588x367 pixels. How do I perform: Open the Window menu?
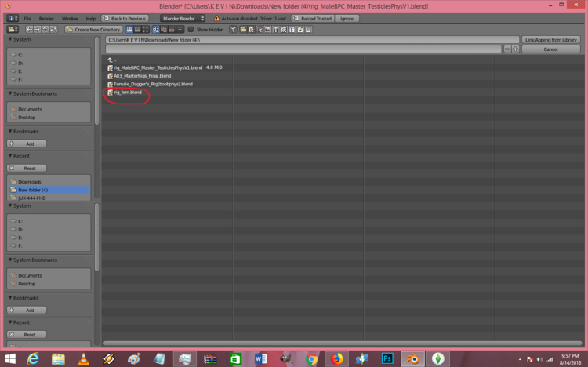[70, 18]
